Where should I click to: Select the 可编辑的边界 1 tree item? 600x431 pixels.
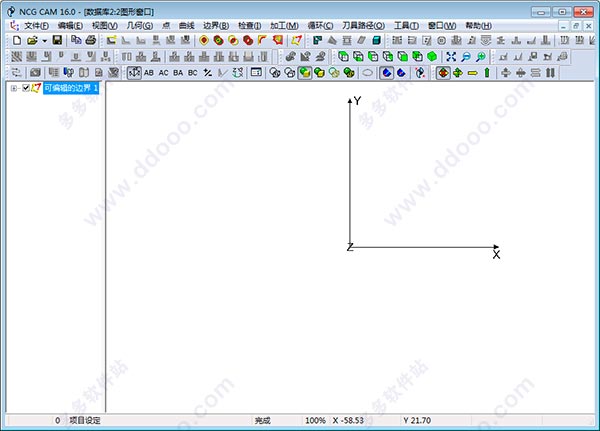pyautogui.click(x=71, y=88)
